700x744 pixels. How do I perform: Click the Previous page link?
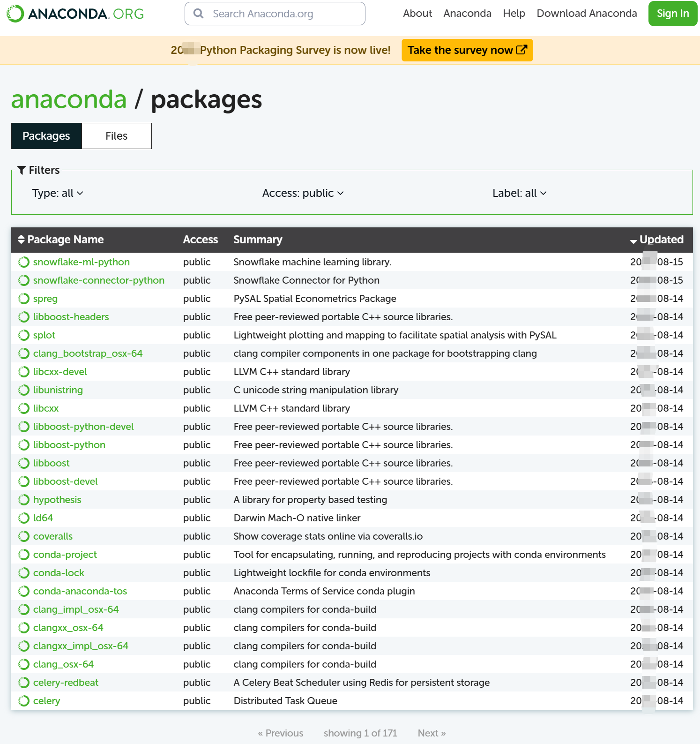click(x=281, y=733)
